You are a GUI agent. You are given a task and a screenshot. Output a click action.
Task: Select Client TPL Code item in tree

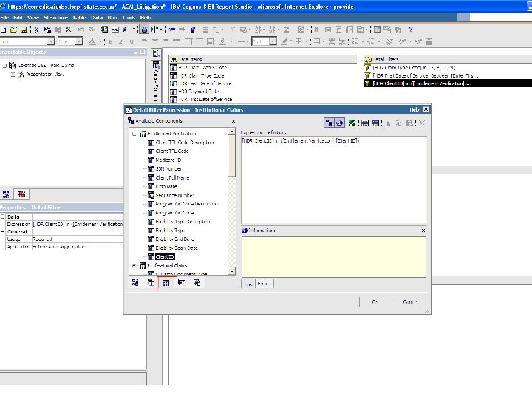pyautogui.click(x=171, y=151)
